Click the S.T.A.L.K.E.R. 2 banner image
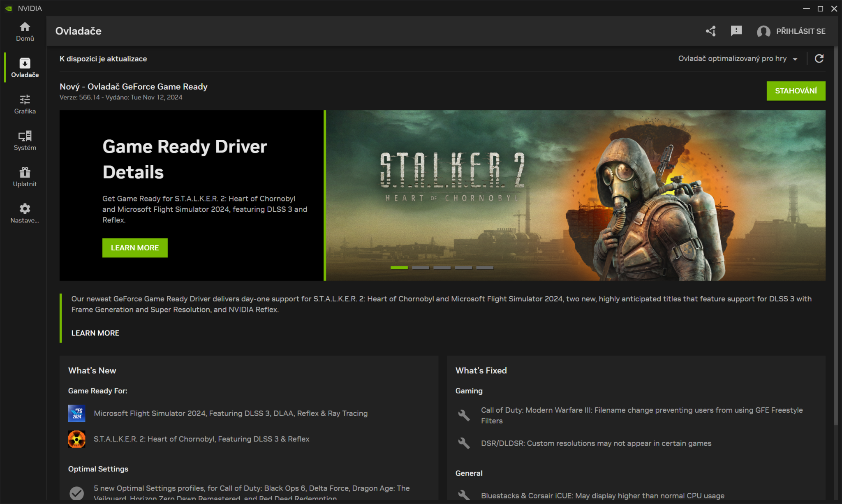Screen dimensions: 842x504 tap(576, 195)
